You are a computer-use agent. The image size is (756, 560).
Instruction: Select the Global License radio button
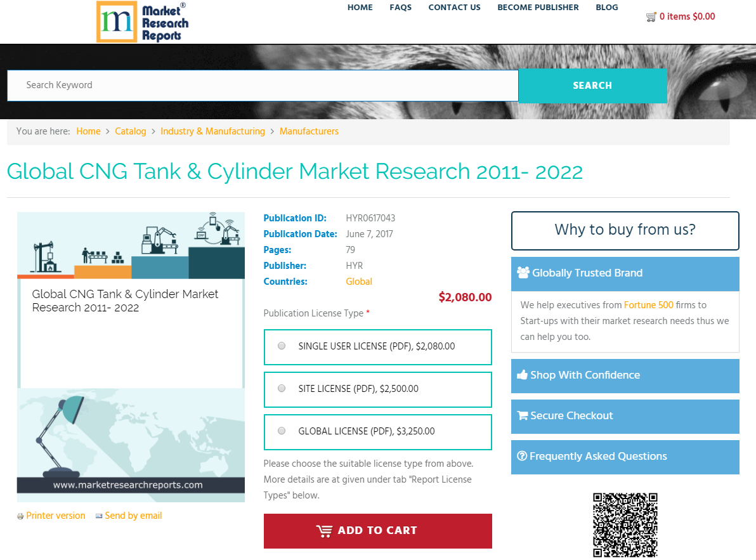(281, 431)
